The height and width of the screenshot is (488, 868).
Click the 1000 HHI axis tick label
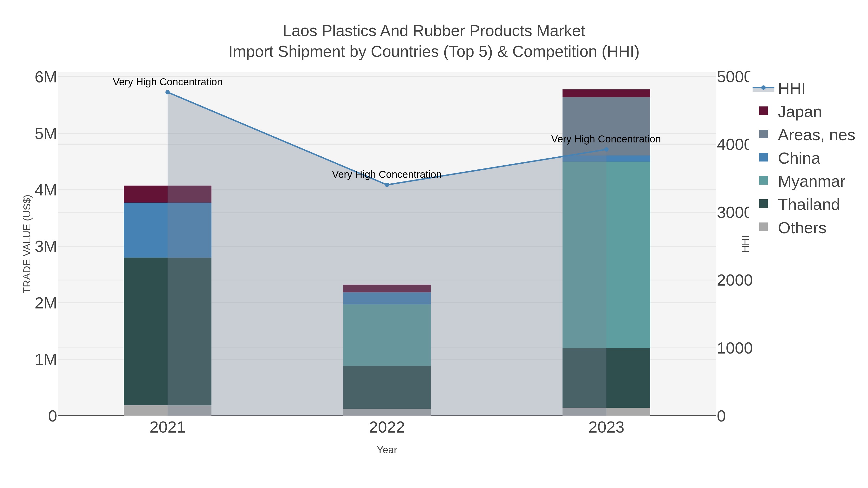(735, 348)
